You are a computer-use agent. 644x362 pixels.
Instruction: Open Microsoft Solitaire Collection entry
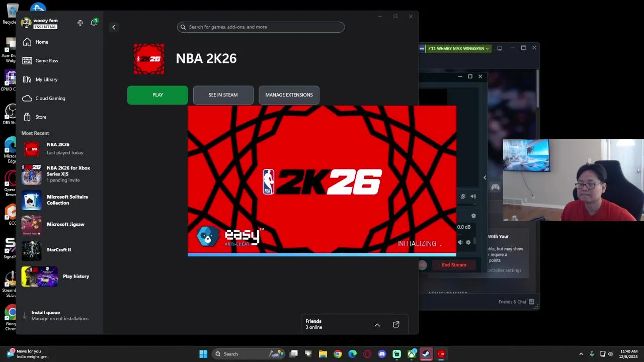pos(59,200)
